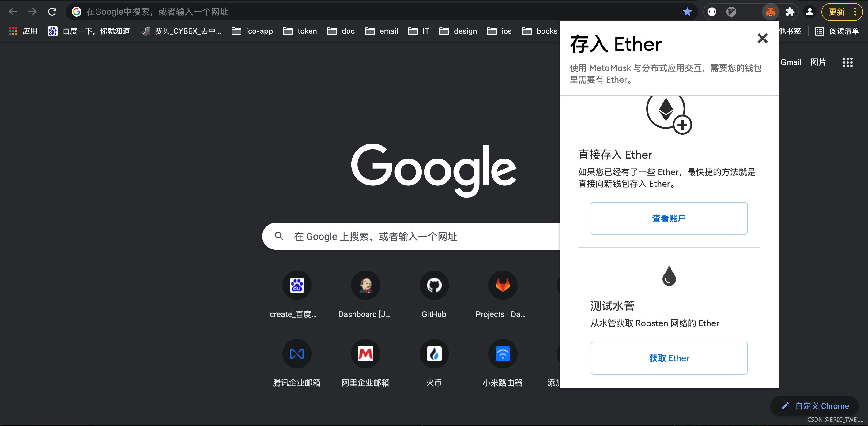Open the doc bookmark folder

point(341,31)
